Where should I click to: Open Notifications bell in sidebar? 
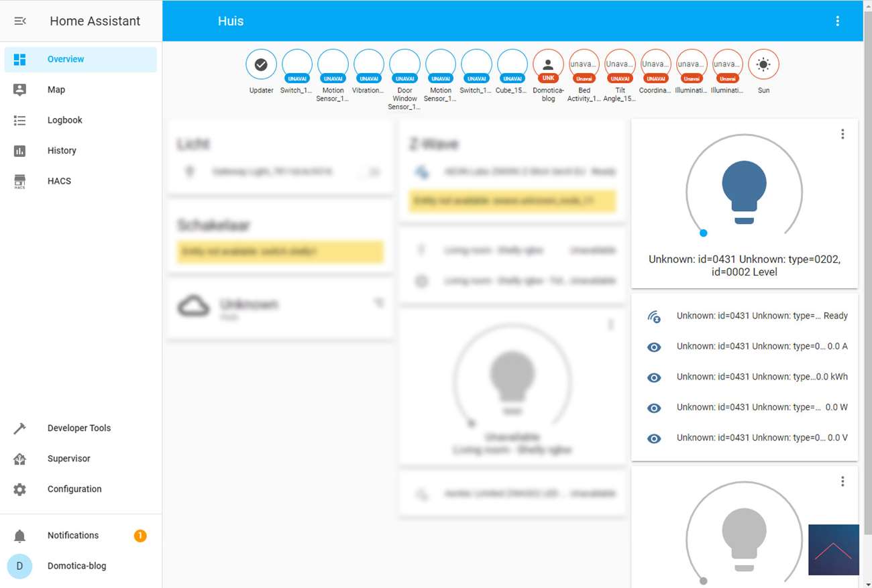click(x=20, y=536)
